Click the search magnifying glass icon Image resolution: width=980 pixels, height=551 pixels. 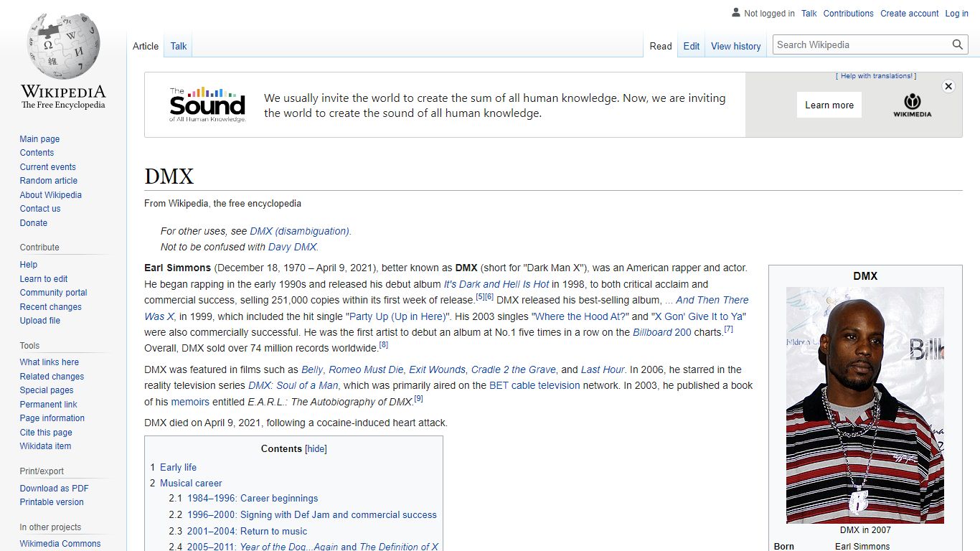pyautogui.click(x=958, y=44)
